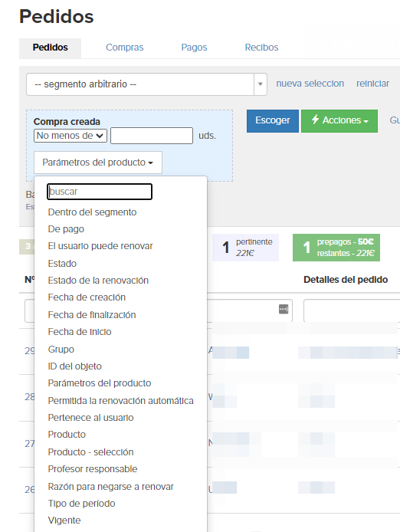Click the green prepagos summary tile
The image size is (400, 532).
click(336, 248)
